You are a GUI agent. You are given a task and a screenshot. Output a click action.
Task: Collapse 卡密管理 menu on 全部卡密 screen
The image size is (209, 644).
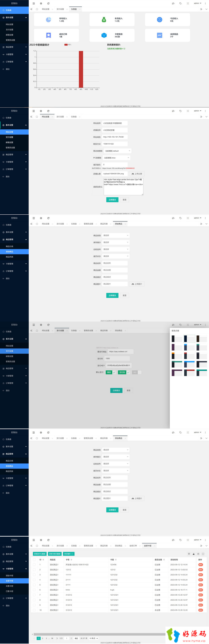pos(14,569)
